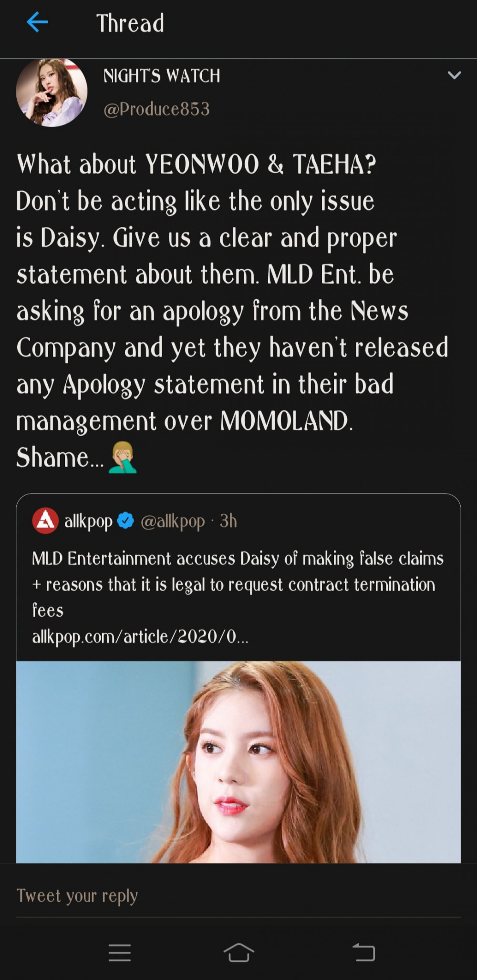Open NIGHT'S WATCH profile picture
The image size is (477, 980).
click(x=52, y=92)
